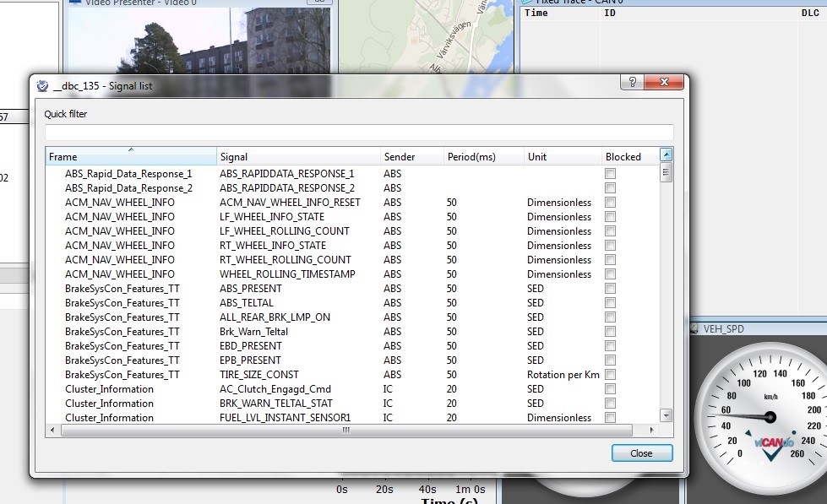Screen dimensions: 827x504
Task: Sort by Period(ms) column header
Action: coord(482,157)
